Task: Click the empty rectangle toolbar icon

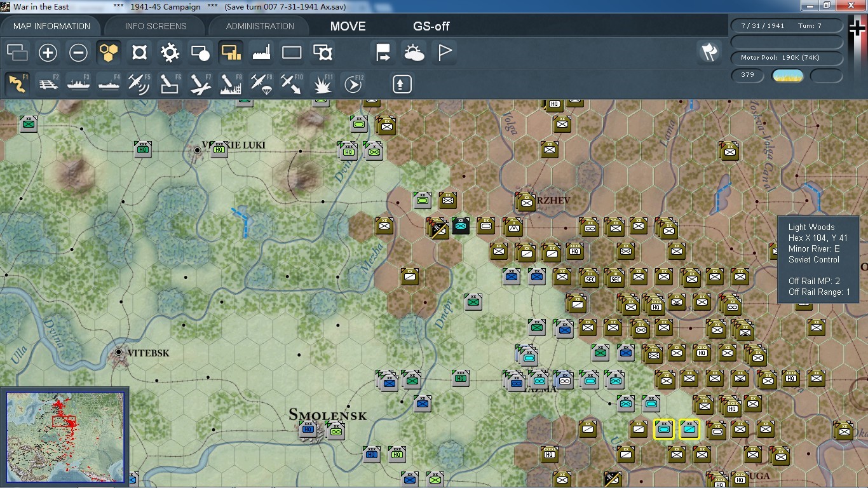Action: point(292,53)
